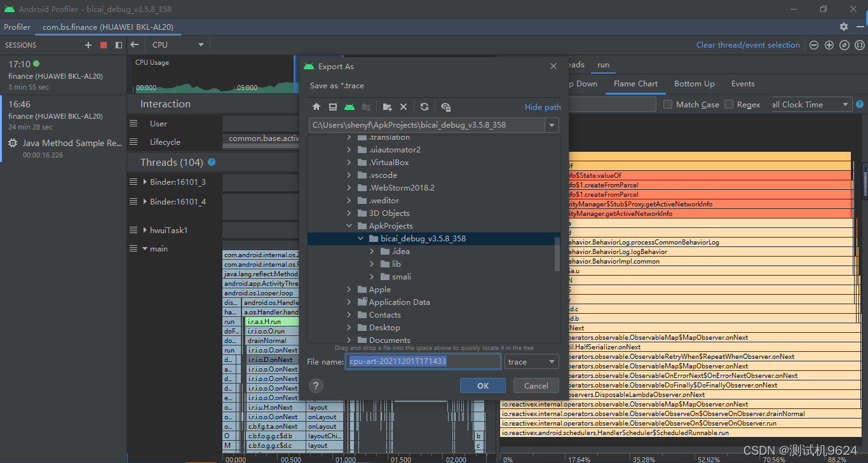Create a new folder in Export dialog
868x463 pixels.
387,107
